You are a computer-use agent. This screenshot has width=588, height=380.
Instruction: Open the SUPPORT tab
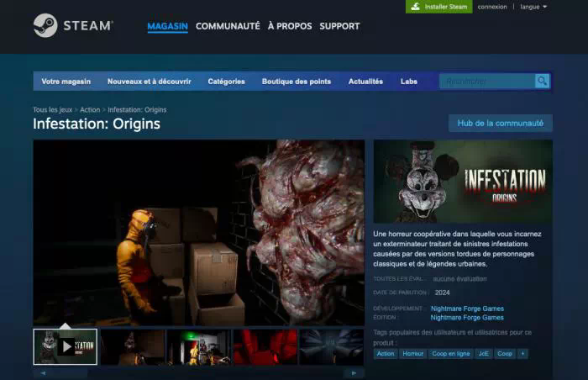(339, 26)
